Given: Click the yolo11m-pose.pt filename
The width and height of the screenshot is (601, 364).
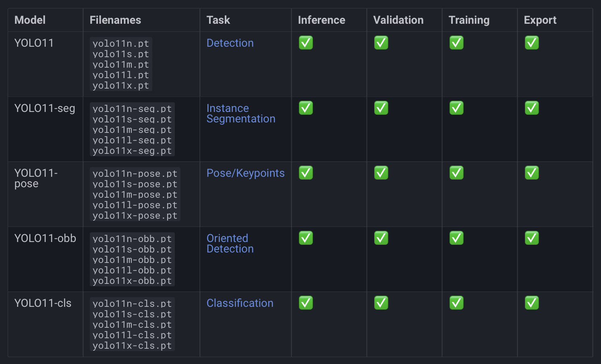Looking at the screenshot, I should pos(135,194).
